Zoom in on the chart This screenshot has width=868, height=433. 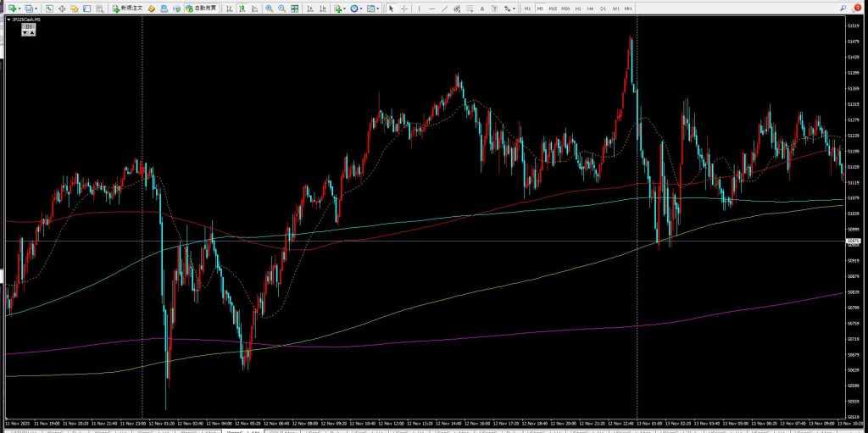click(269, 8)
